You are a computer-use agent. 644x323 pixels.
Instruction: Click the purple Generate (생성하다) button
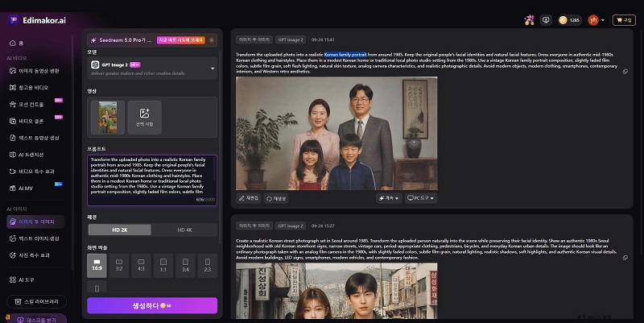tap(152, 305)
